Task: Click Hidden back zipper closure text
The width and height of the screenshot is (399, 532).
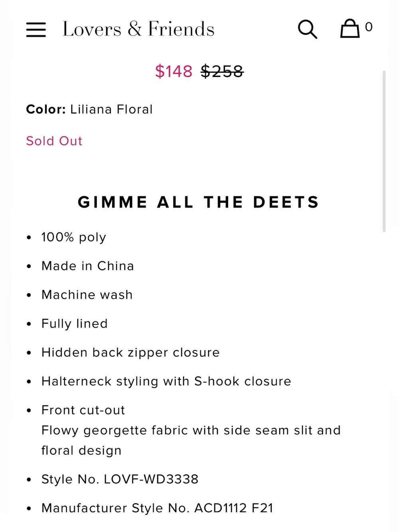Action: coord(130,352)
